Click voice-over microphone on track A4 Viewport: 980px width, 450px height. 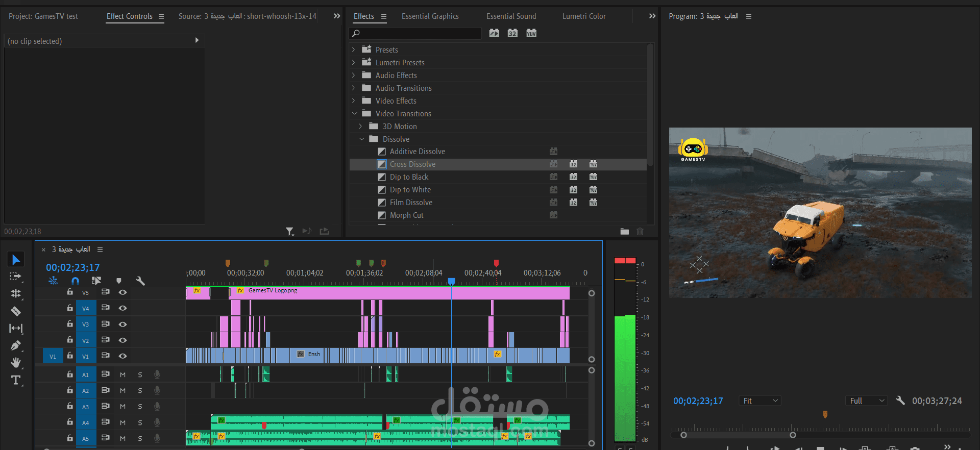(x=157, y=422)
